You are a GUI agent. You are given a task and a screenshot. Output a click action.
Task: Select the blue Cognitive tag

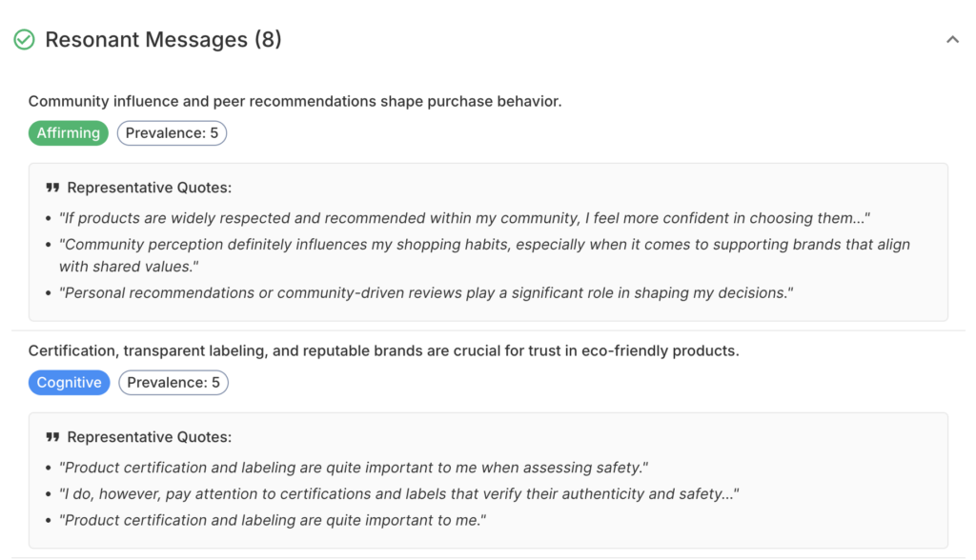(69, 383)
